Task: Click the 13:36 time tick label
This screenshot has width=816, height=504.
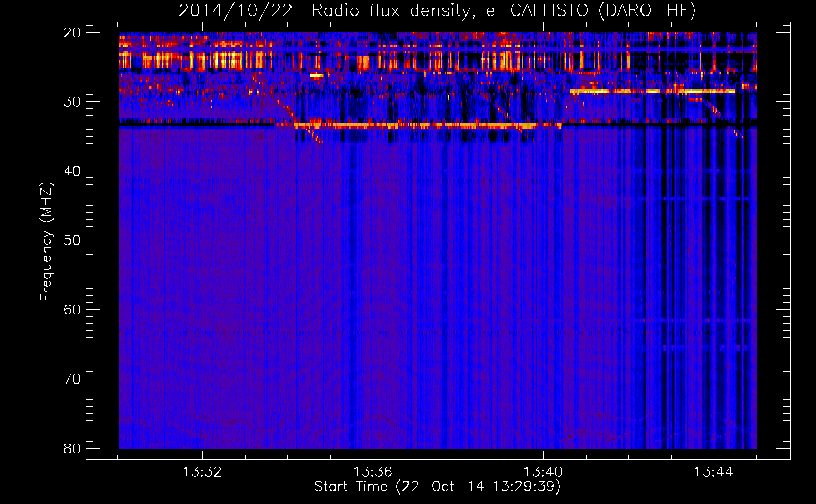Action: pyautogui.click(x=373, y=472)
